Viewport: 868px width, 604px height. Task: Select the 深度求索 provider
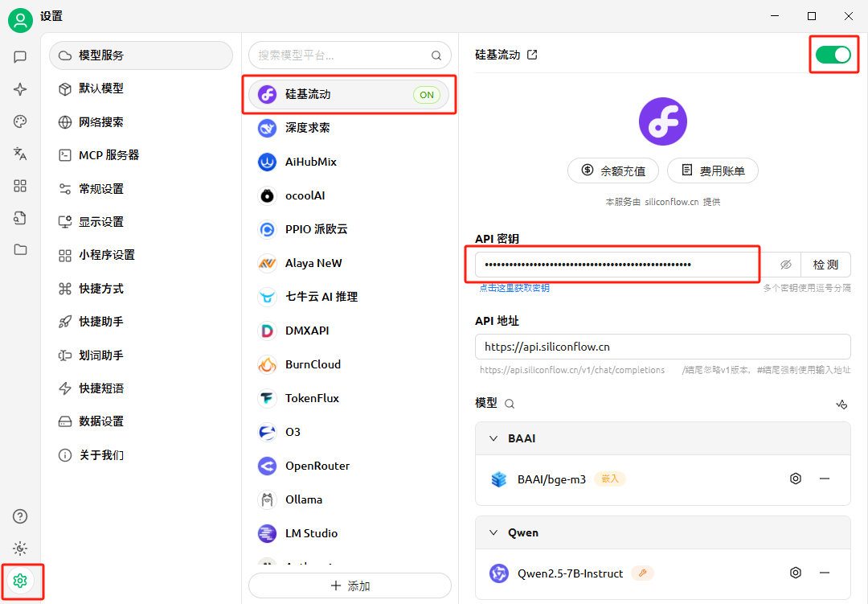point(349,128)
